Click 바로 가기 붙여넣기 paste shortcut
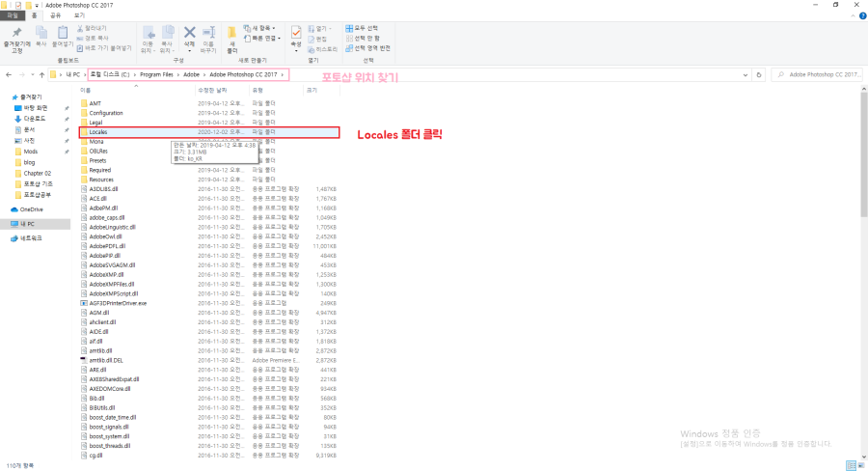This screenshot has width=868, height=471. (104, 48)
